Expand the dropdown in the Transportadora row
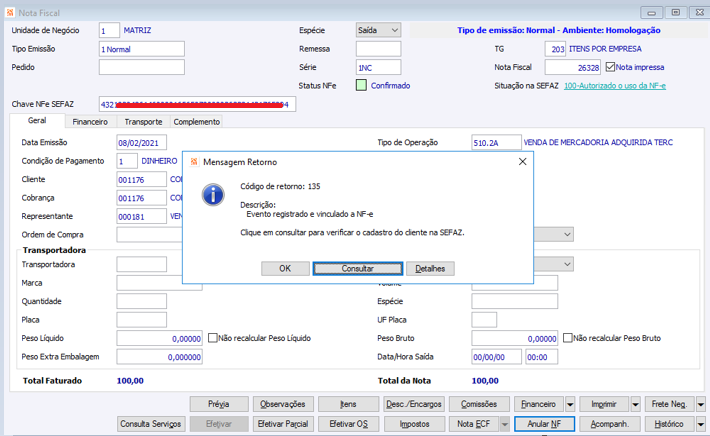 [x=567, y=264]
